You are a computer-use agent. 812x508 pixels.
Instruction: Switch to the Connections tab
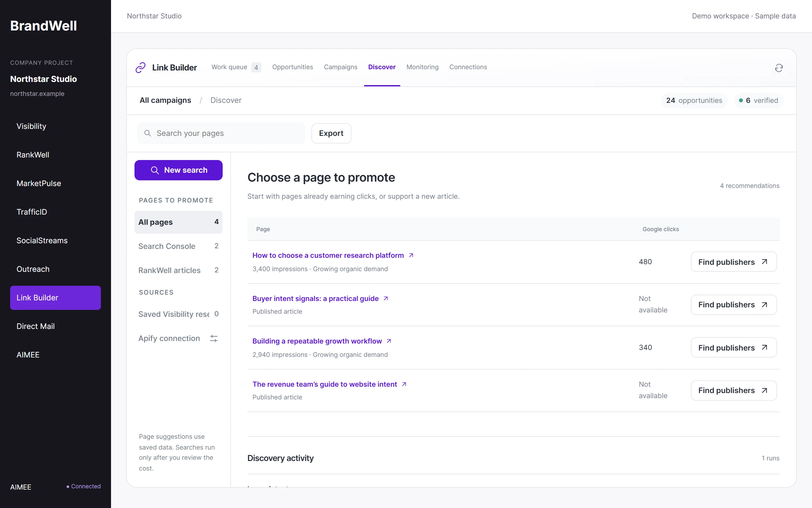click(x=468, y=67)
